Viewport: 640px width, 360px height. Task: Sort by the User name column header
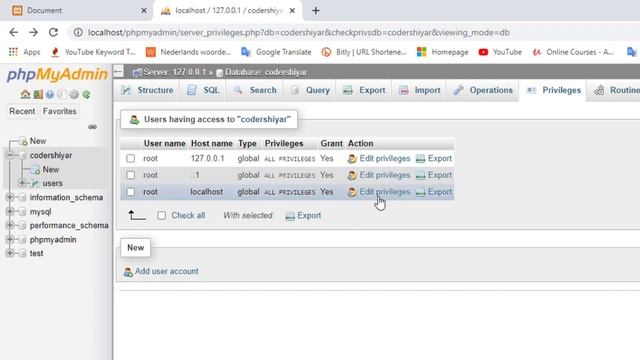pyautogui.click(x=164, y=144)
